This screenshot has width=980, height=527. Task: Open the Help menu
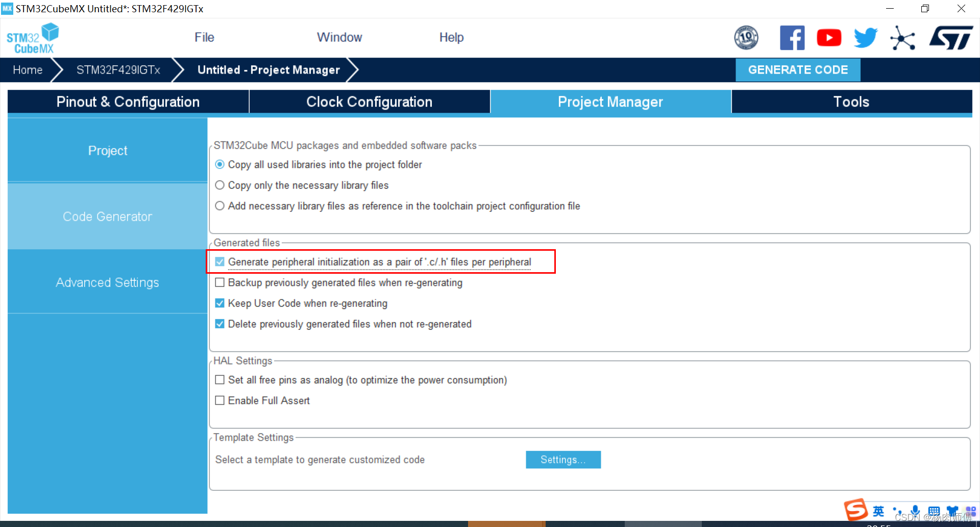click(451, 37)
